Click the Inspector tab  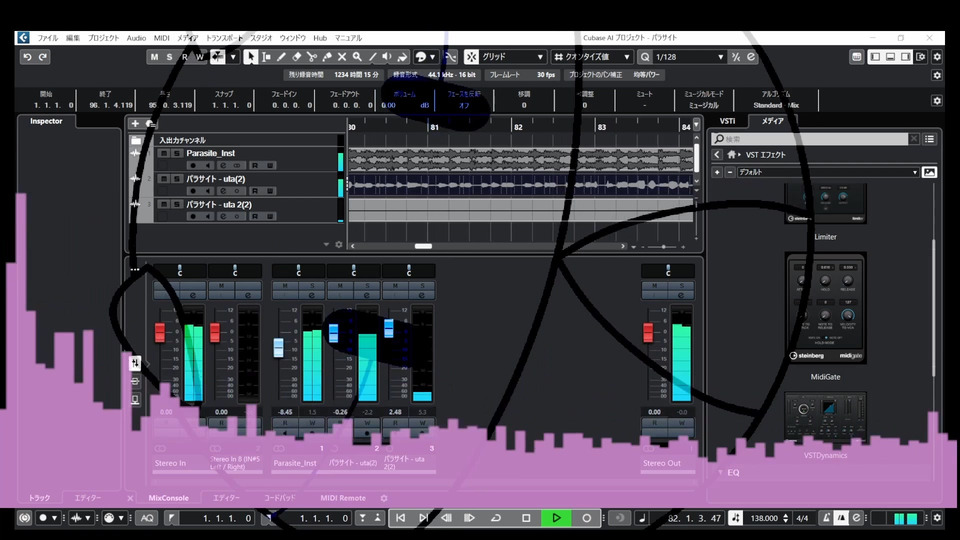47,121
